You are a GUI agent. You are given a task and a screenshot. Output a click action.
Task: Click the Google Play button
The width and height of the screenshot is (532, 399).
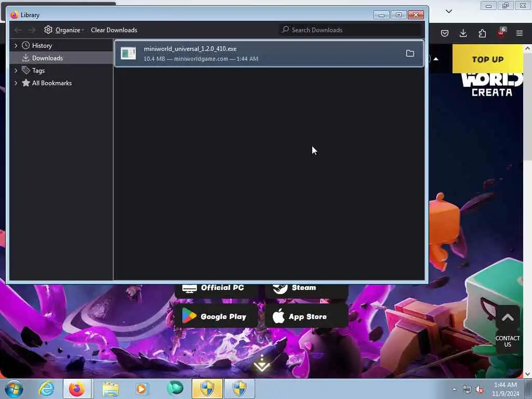click(217, 316)
